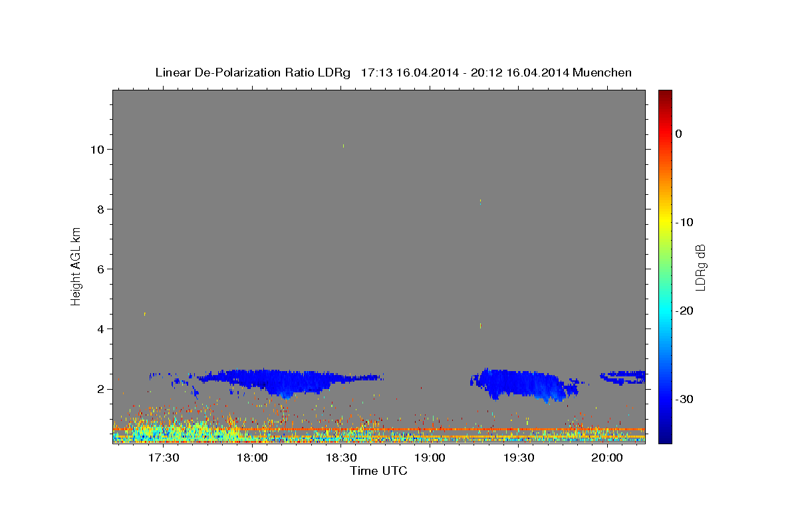The image size is (798, 532).
Task: Click the dark red top of colorbar
Action: click(x=665, y=95)
